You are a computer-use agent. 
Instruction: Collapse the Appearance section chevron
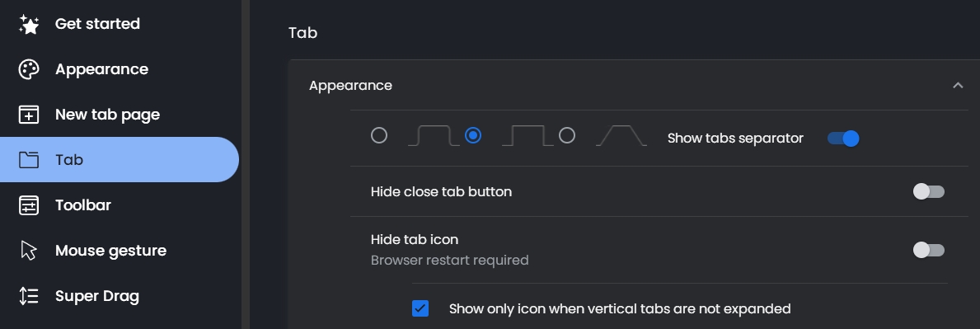coord(958,85)
